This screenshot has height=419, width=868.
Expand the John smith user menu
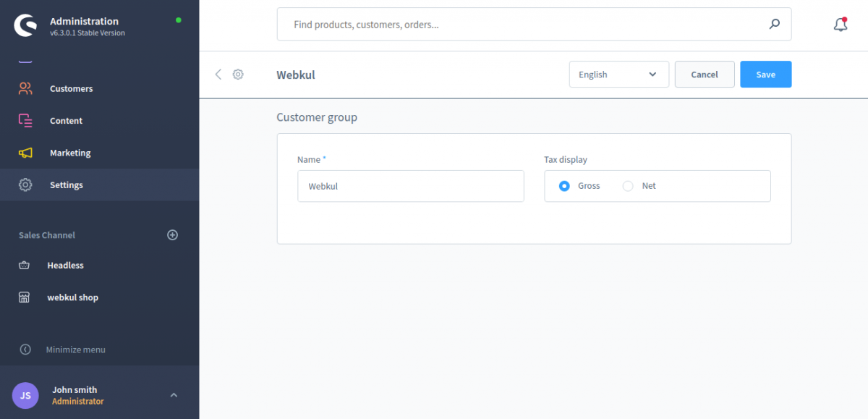pos(174,395)
